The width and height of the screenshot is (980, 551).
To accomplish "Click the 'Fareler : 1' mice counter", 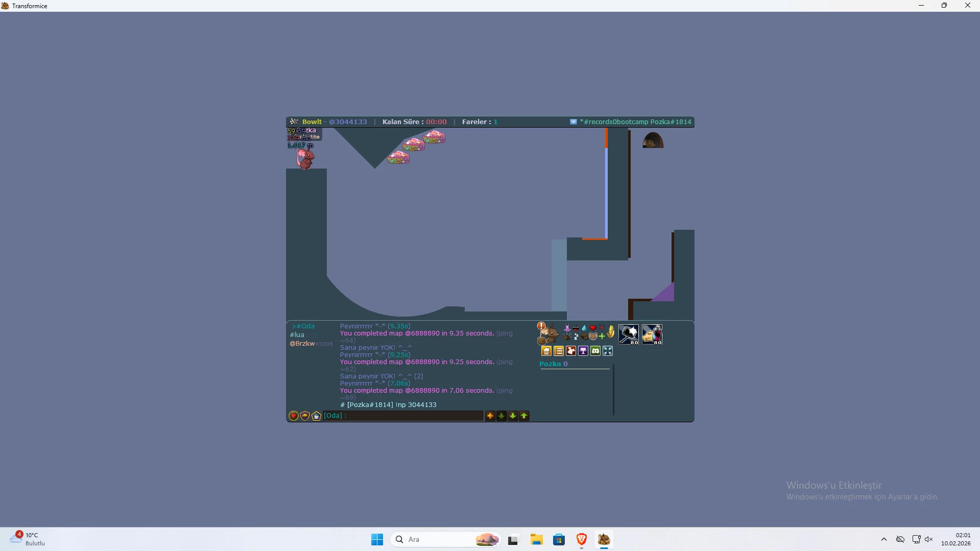I will click(x=480, y=122).
